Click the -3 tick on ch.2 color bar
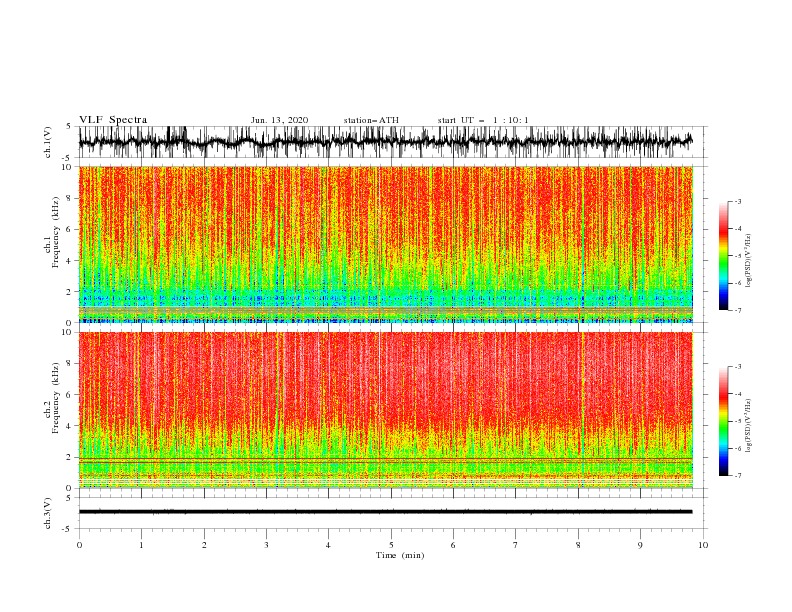Image resolution: width=792 pixels, height=612 pixels. click(x=737, y=367)
